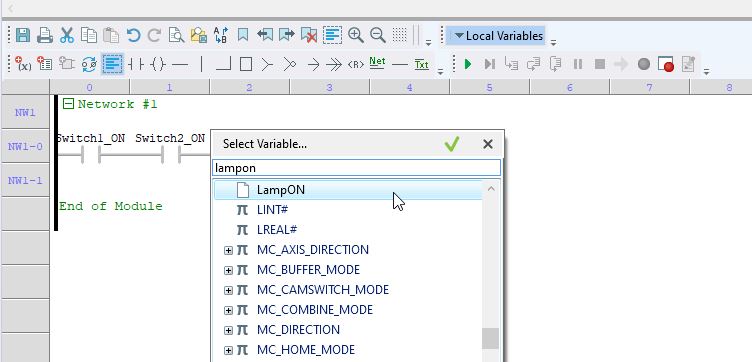
Task: Click the Zoom Out magnifier
Action: (377, 35)
